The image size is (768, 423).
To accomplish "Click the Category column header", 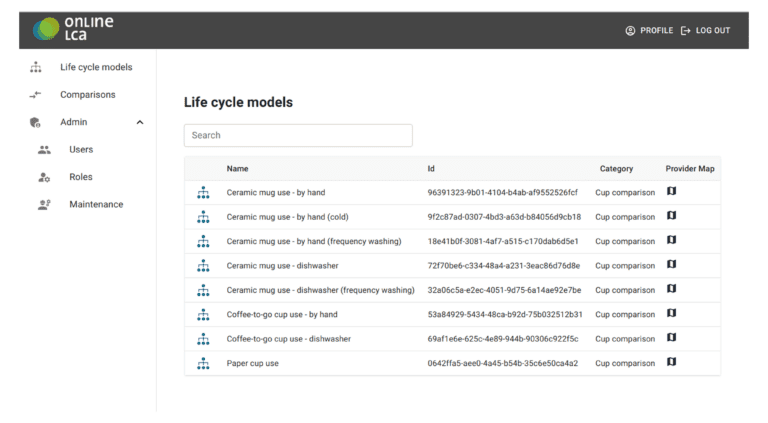I will click(616, 168).
